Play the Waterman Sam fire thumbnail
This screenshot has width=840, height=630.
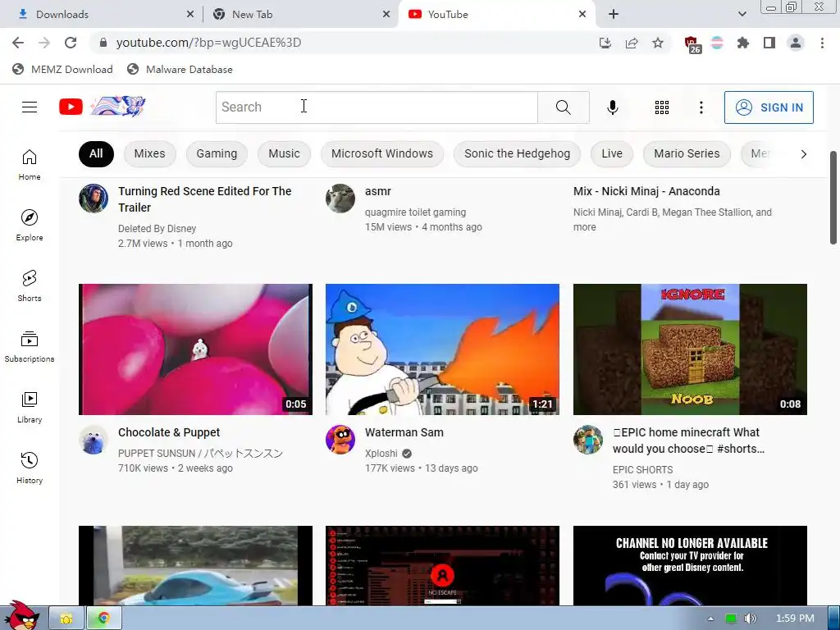(442, 349)
